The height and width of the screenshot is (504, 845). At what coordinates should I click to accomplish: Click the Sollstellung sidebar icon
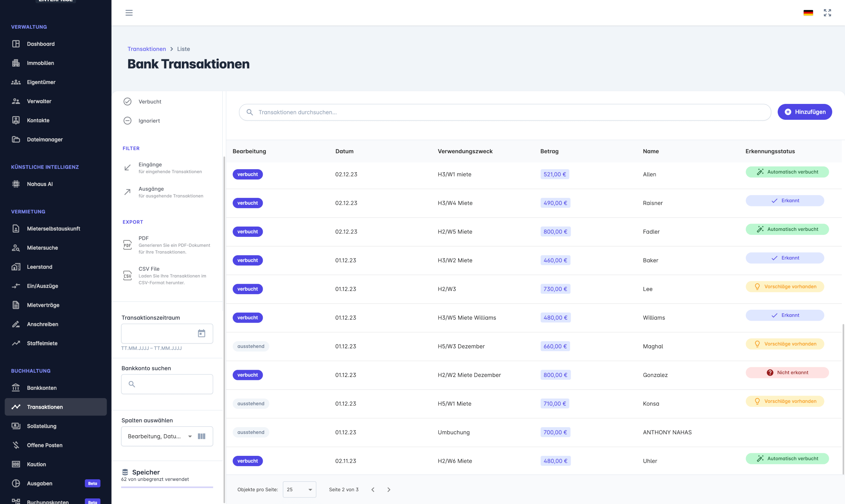pos(16,426)
